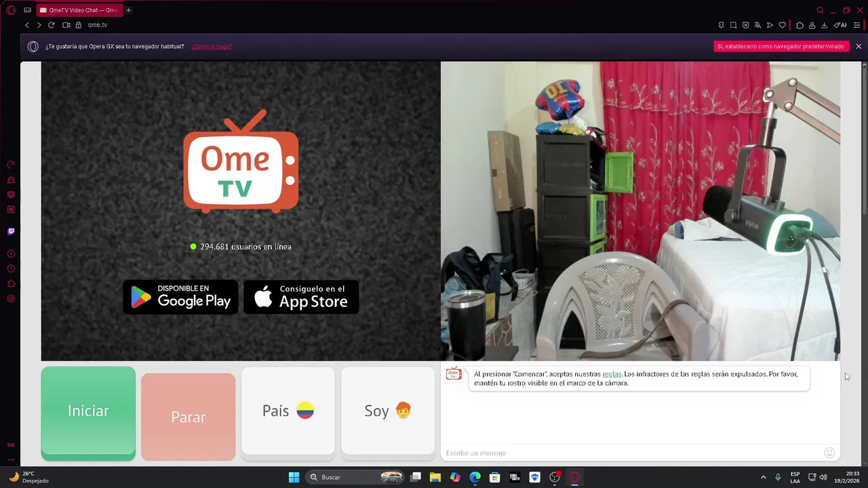Open the easy setup sliders icon
This screenshot has height=488, width=868.
[x=856, y=25]
